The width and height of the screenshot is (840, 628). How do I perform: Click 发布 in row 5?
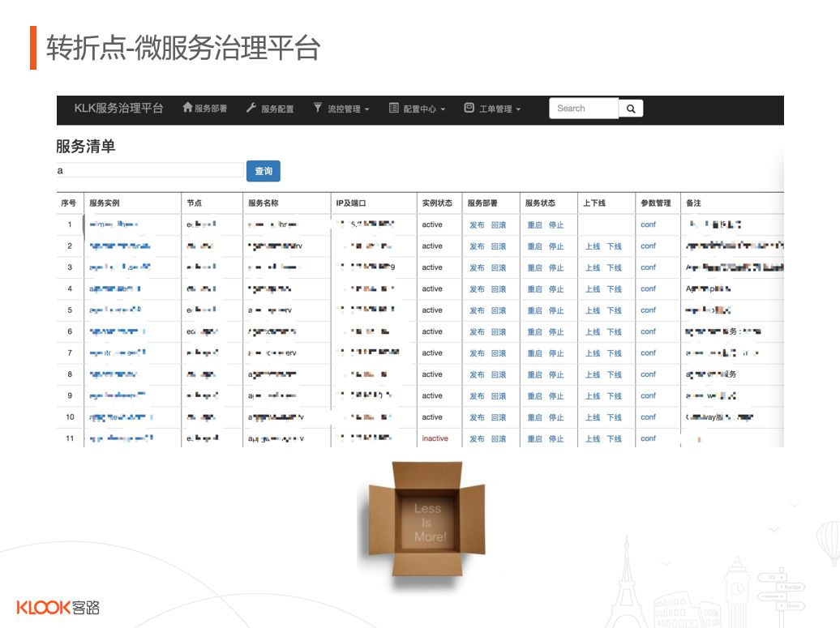[477, 310]
